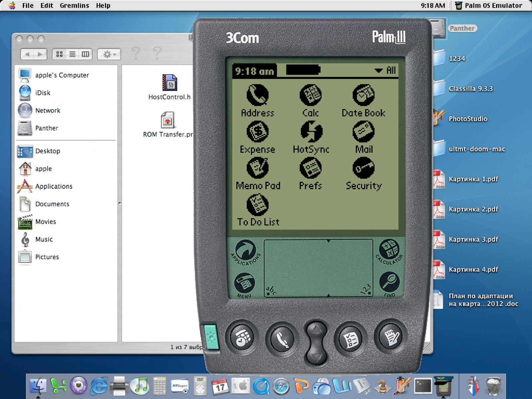Tap the Calculator silkscreen button
The image size is (532, 399).
[x=389, y=252]
